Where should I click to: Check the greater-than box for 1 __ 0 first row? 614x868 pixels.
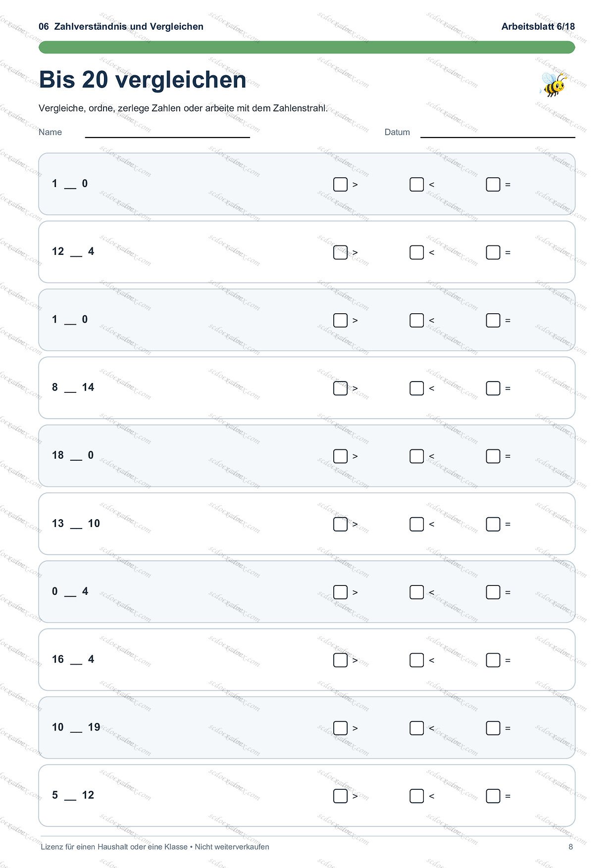point(340,185)
